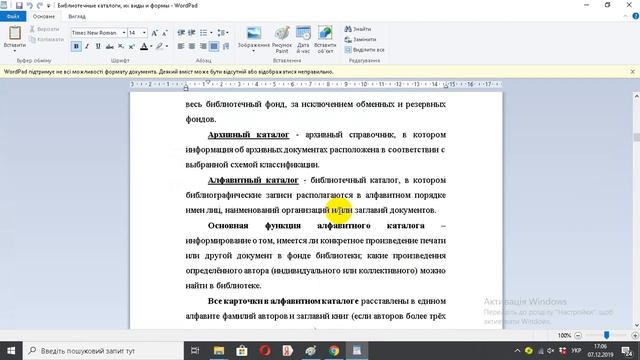Open the notification center icon
Viewport: 640px width, 360px height.
[x=627, y=351]
